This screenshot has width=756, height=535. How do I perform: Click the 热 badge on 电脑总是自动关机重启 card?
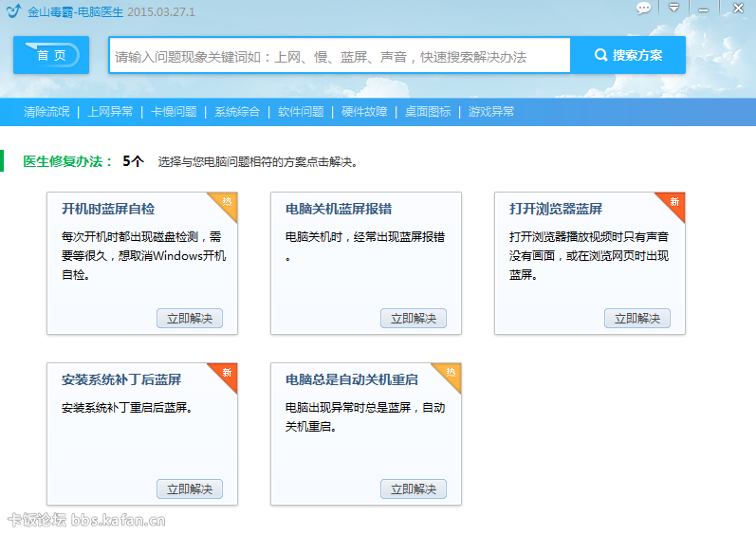pyautogui.click(x=451, y=373)
